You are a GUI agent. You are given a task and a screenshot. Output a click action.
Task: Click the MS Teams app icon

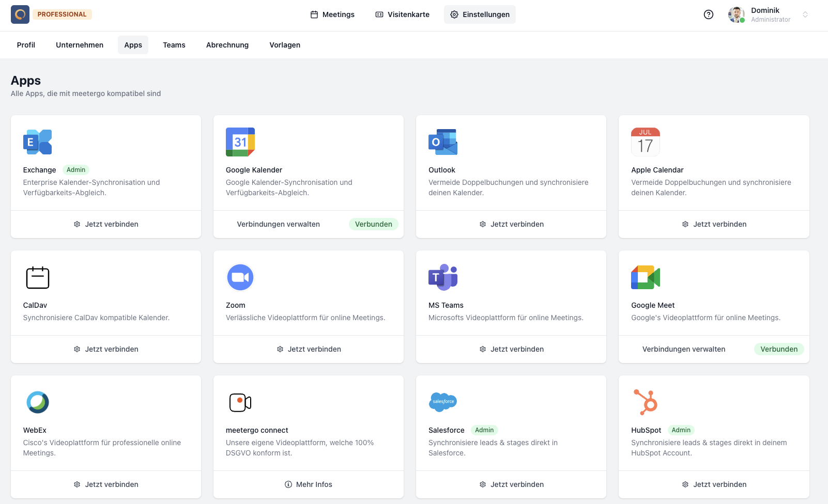443,277
